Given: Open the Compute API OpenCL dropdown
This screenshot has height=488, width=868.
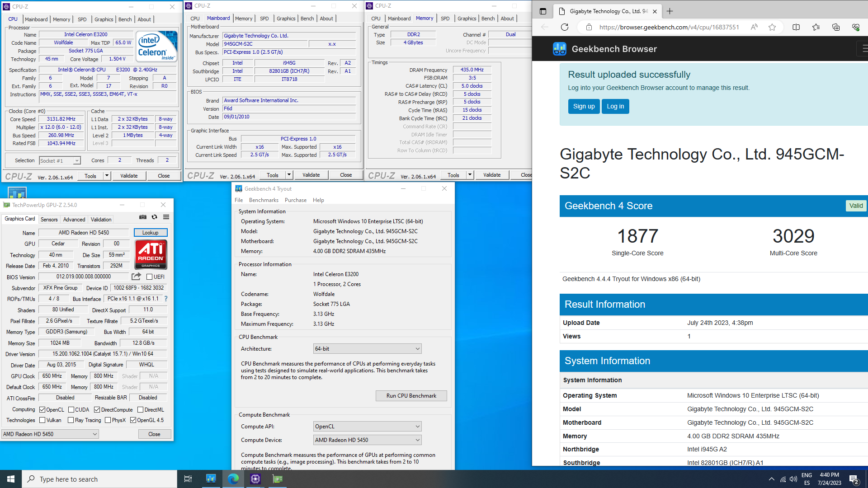Looking at the screenshot, I should pyautogui.click(x=368, y=427).
